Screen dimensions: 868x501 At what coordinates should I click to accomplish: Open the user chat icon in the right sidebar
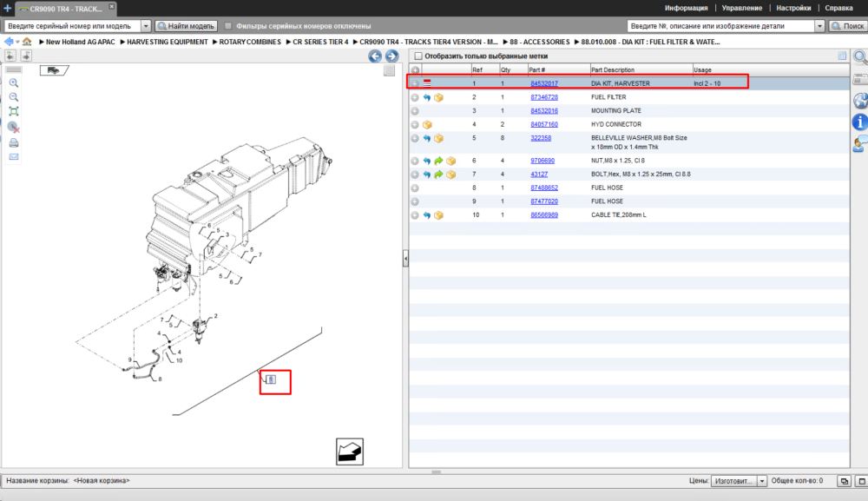point(860,144)
